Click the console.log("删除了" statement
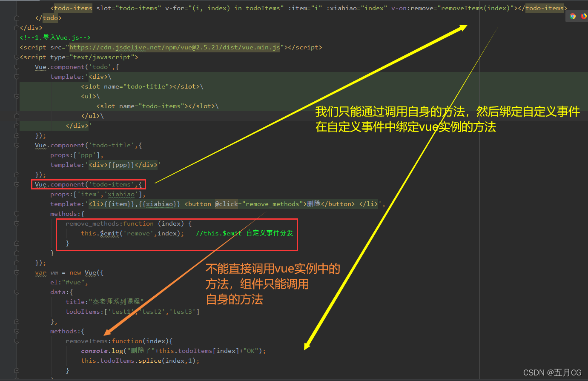588x381 pixels. 173,351
